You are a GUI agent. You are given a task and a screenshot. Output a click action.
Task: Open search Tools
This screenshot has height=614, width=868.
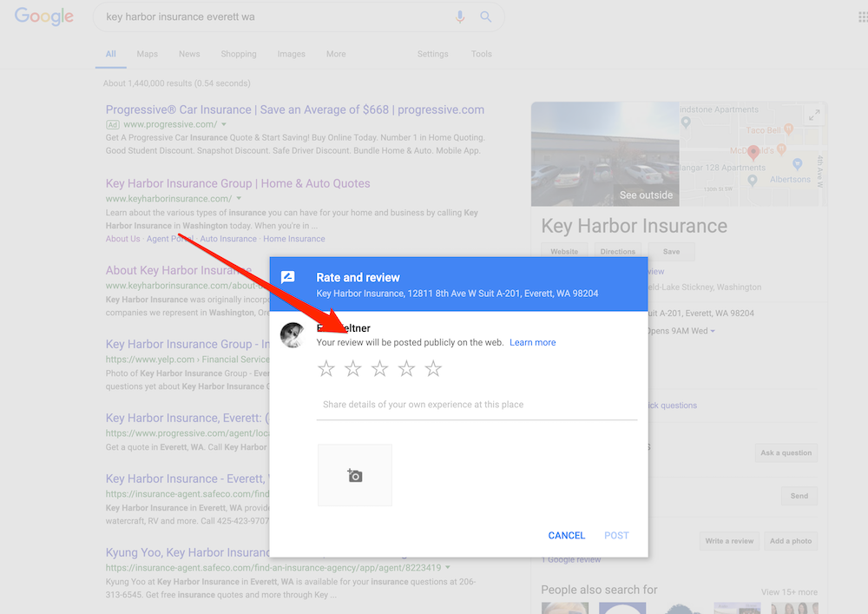pyautogui.click(x=482, y=54)
